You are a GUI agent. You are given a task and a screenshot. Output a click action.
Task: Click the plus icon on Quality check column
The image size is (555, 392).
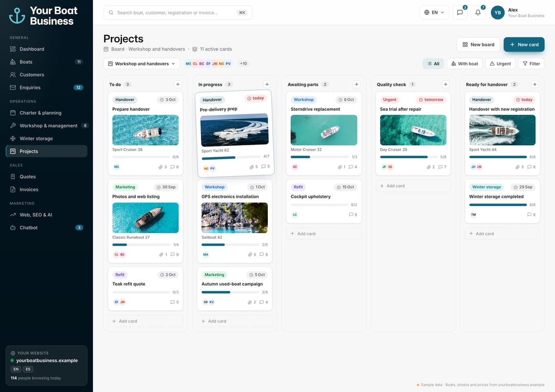pyautogui.click(x=446, y=84)
